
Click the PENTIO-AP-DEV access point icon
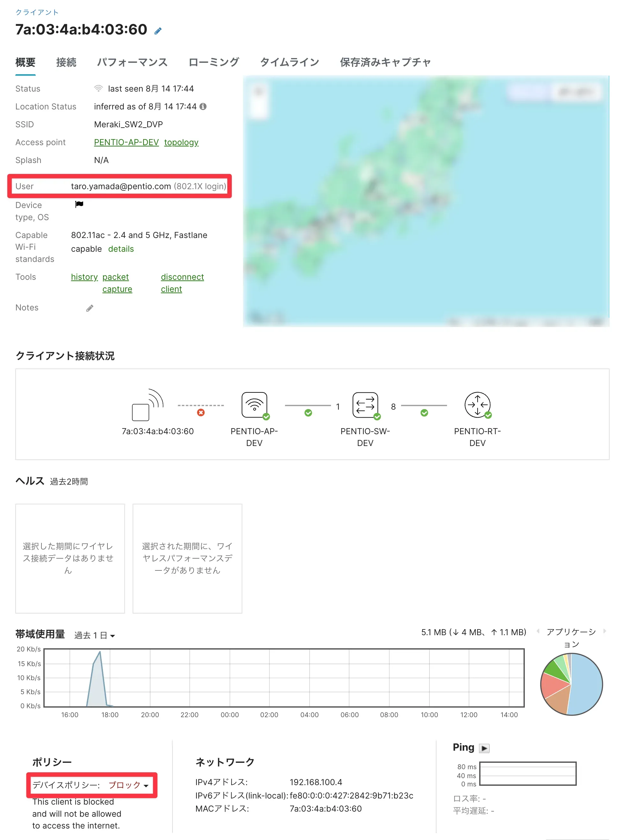254,405
